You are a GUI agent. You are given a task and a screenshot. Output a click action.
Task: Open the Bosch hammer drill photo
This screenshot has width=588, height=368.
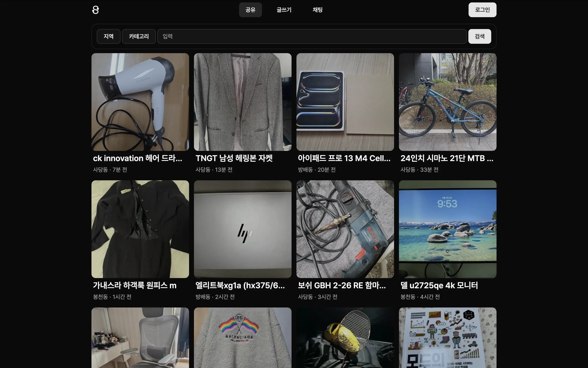click(x=345, y=229)
